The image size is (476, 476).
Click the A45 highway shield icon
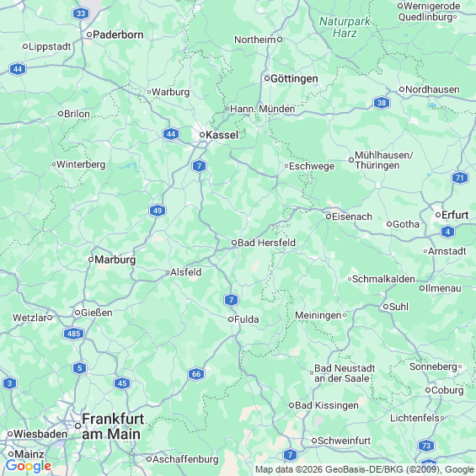pos(122,383)
